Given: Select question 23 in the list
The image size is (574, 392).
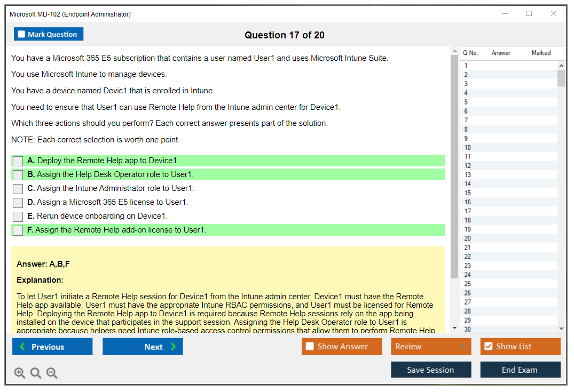Looking at the screenshot, I should tap(509, 266).
